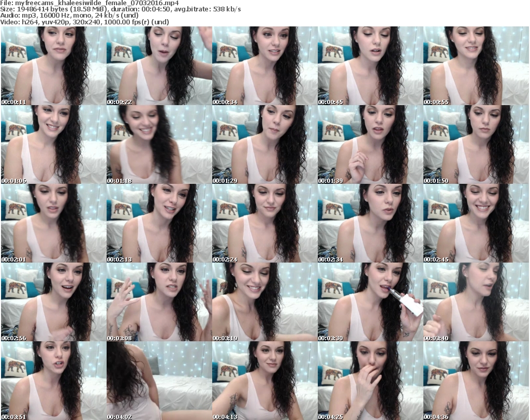The image size is (530, 420).
Task: Open the thumbnail labeled 00:03:40
Action: 476,302
